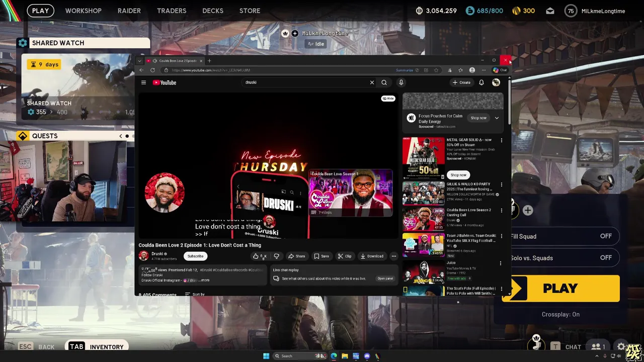Screen dimensions: 644x362
Task: Open options for Team J Balvin video
Action: 501,236
